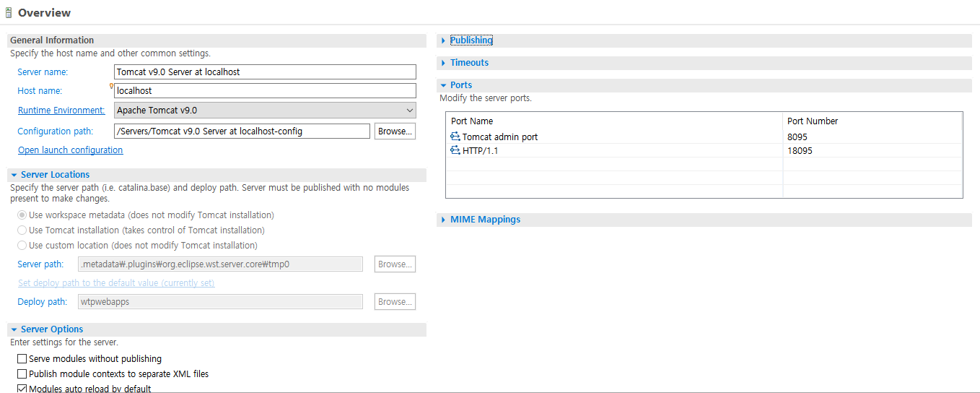Click the Runtime Environment link
This screenshot has width=980, height=393.
[61, 111]
